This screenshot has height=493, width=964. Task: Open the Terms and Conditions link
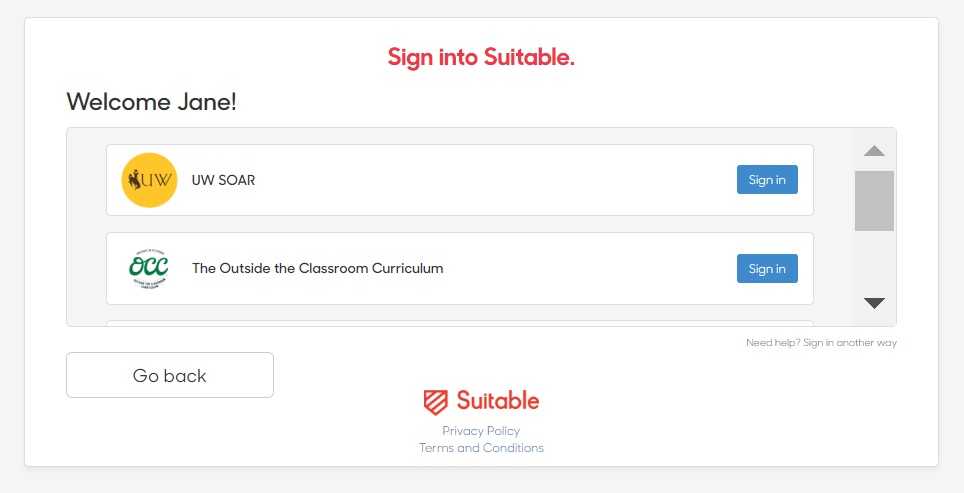coord(481,448)
